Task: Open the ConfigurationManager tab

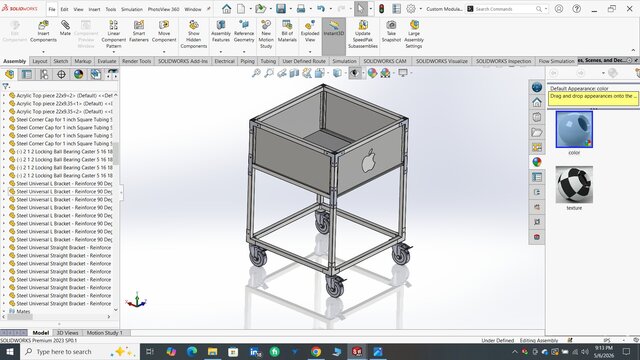Action: tap(44, 74)
